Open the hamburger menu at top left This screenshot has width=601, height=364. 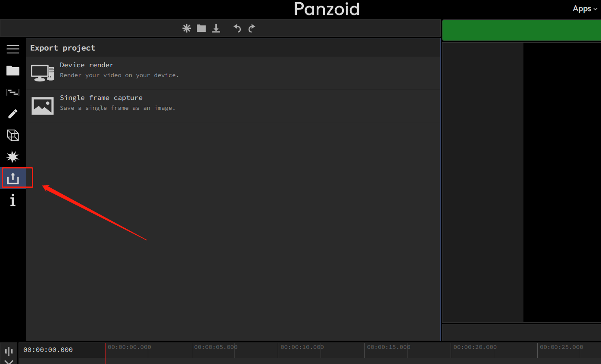(13, 49)
